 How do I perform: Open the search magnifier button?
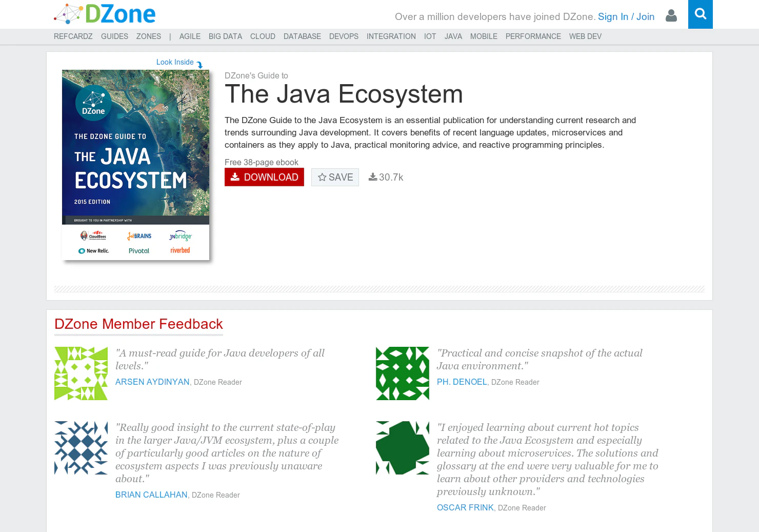point(701,14)
